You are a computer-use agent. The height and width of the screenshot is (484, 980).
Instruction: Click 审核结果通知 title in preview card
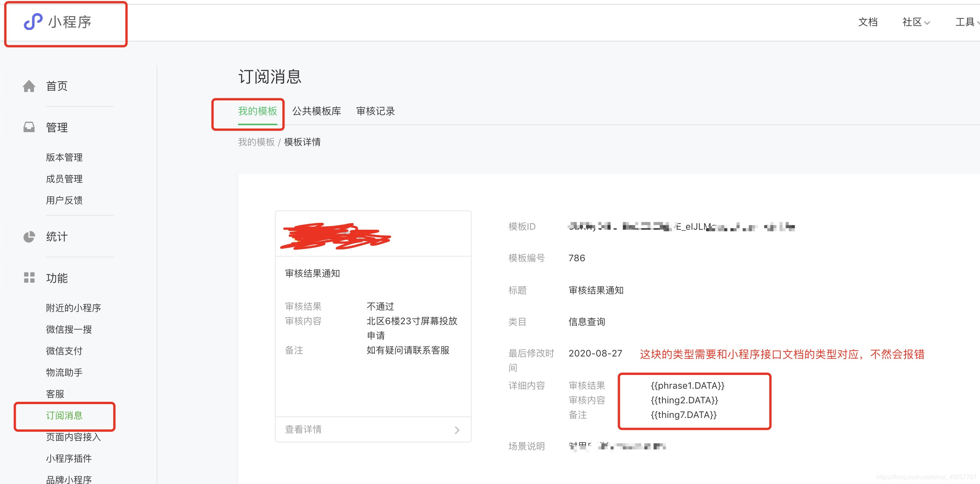coord(312,273)
